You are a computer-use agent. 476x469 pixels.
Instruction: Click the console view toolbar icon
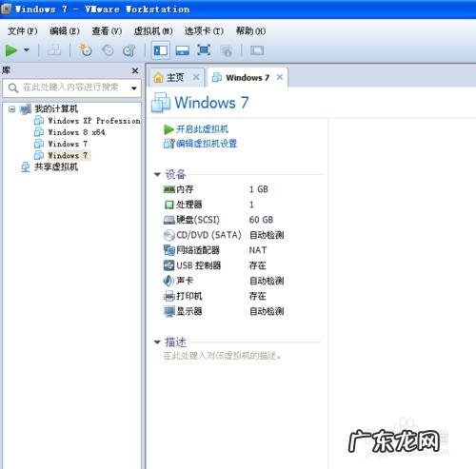click(257, 50)
